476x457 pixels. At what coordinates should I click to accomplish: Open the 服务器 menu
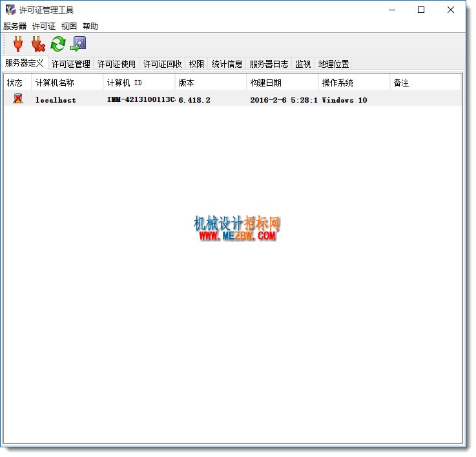15,26
